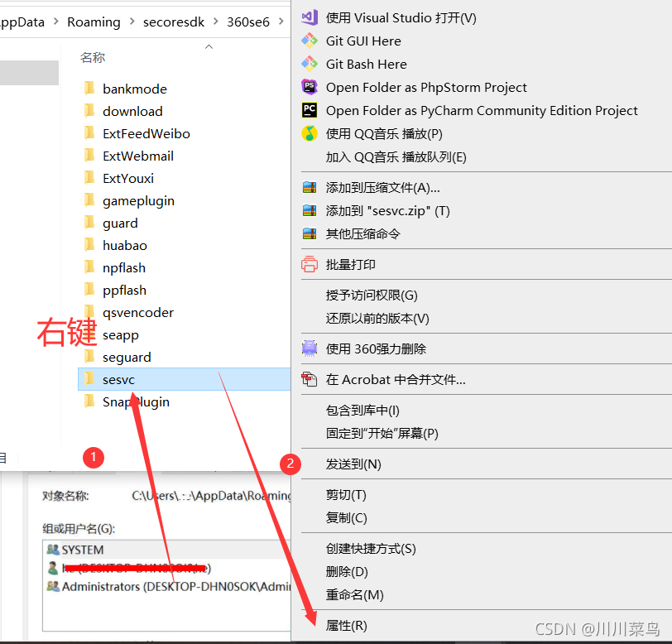Choose 包含到库中(I) submenu
This screenshot has height=644, width=672.
[x=362, y=411]
